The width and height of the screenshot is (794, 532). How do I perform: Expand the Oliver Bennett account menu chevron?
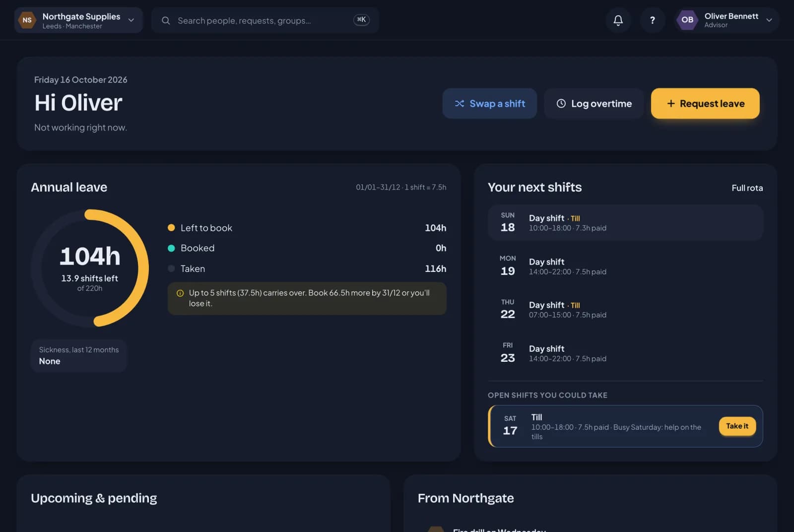coord(769,20)
